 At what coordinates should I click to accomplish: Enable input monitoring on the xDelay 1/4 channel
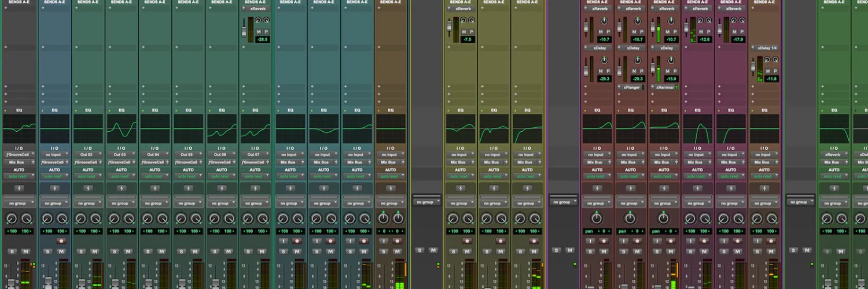click(x=758, y=241)
